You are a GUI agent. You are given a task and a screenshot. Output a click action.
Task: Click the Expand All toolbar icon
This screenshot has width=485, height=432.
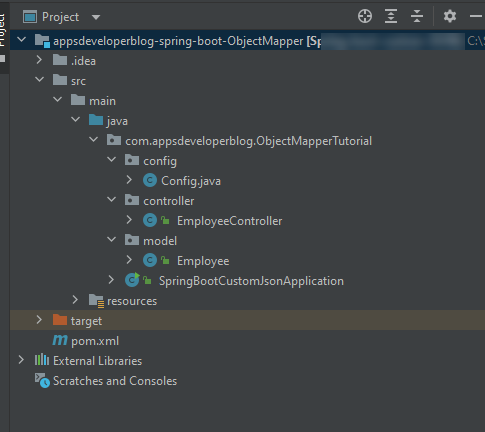point(391,16)
